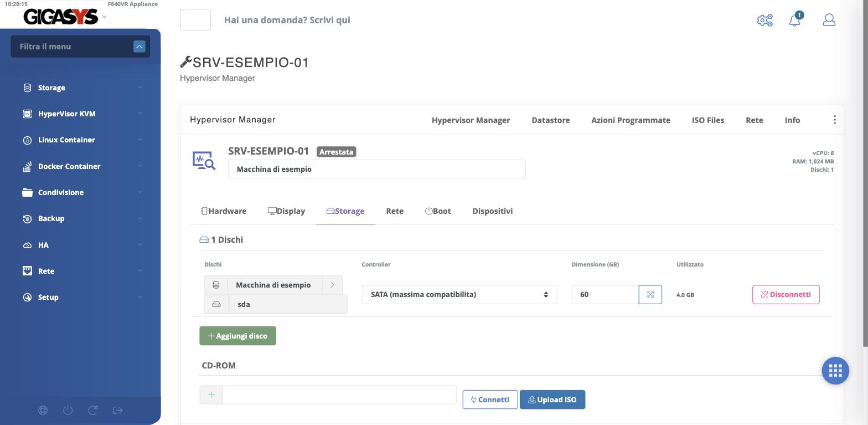The width and height of the screenshot is (868, 425).
Task: Click the Linux Container sidebar icon
Action: (x=27, y=140)
